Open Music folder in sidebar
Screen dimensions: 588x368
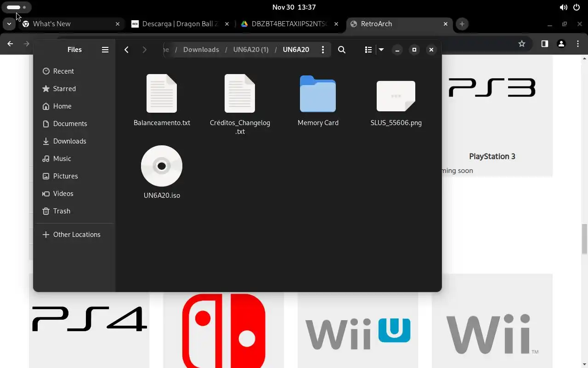pyautogui.click(x=74, y=159)
